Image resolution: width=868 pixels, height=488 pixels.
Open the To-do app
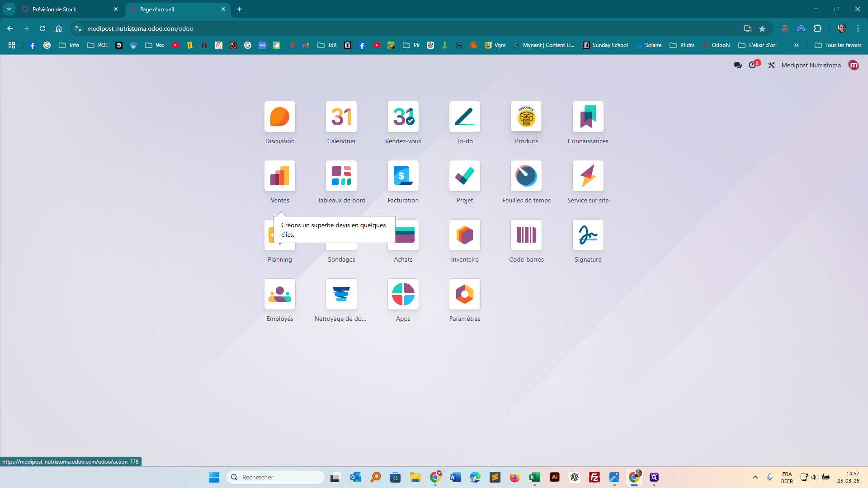click(465, 117)
